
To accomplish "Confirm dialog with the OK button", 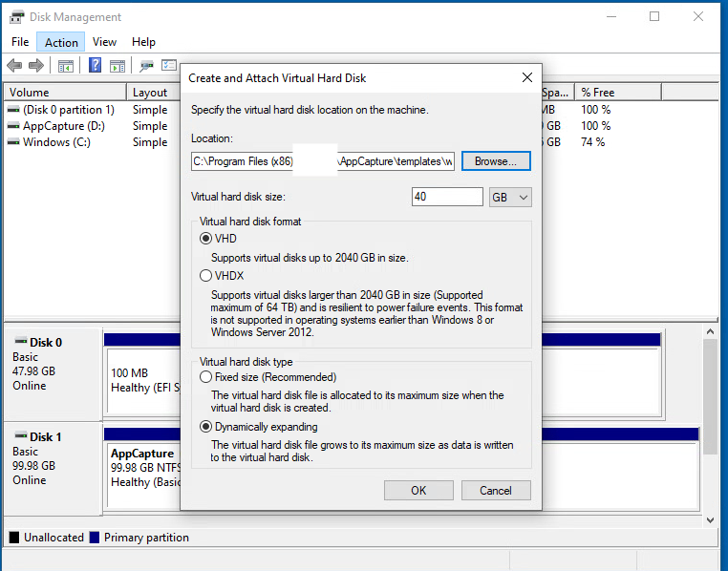I will (418, 490).
